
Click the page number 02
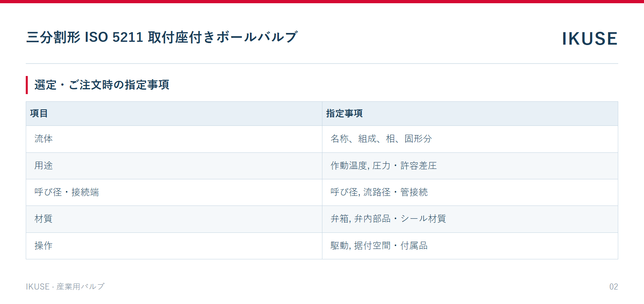tap(613, 287)
